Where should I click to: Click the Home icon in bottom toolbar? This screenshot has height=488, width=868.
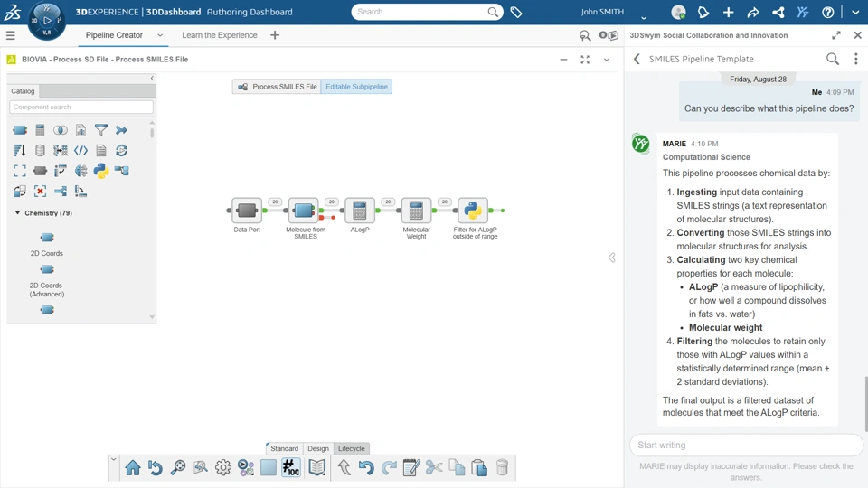pyautogui.click(x=133, y=467)
